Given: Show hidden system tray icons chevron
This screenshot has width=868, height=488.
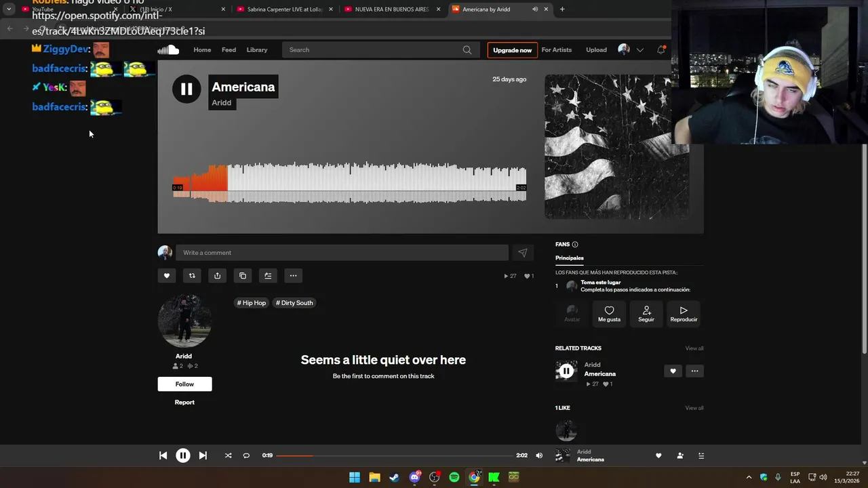Looking at the screenshot, I should tap(749, 477).
